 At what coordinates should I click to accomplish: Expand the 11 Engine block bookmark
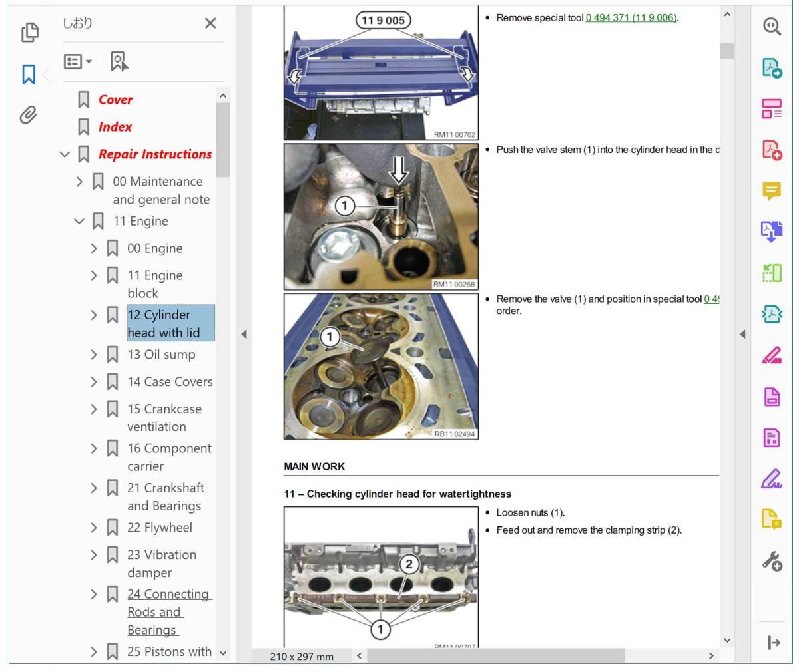tap(94, 275)
